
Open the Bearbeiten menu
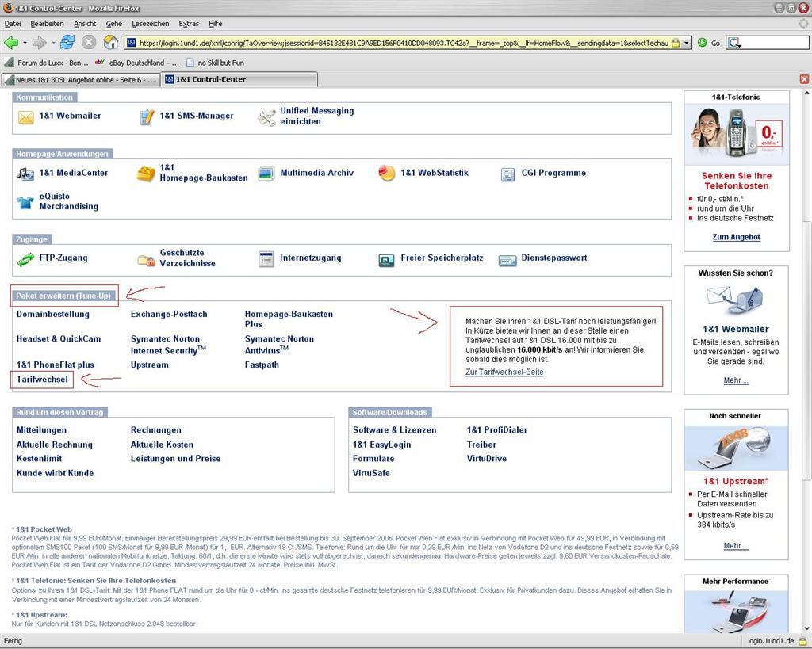(x=47, y=23)
